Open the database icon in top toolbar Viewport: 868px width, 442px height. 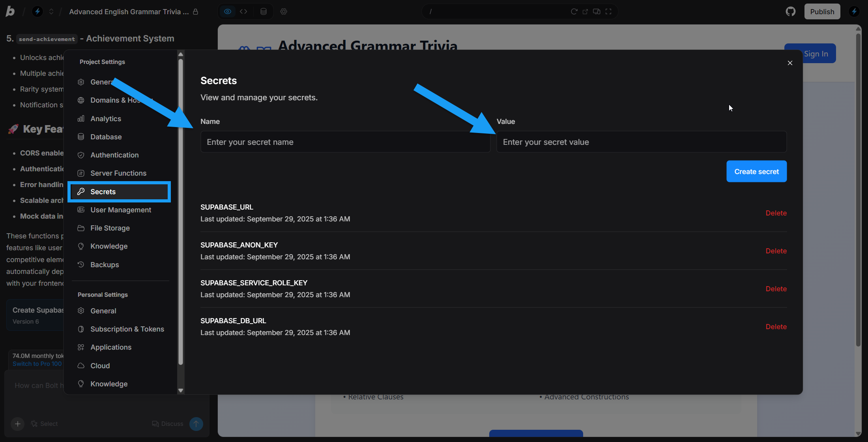click(x=264, y=11)
